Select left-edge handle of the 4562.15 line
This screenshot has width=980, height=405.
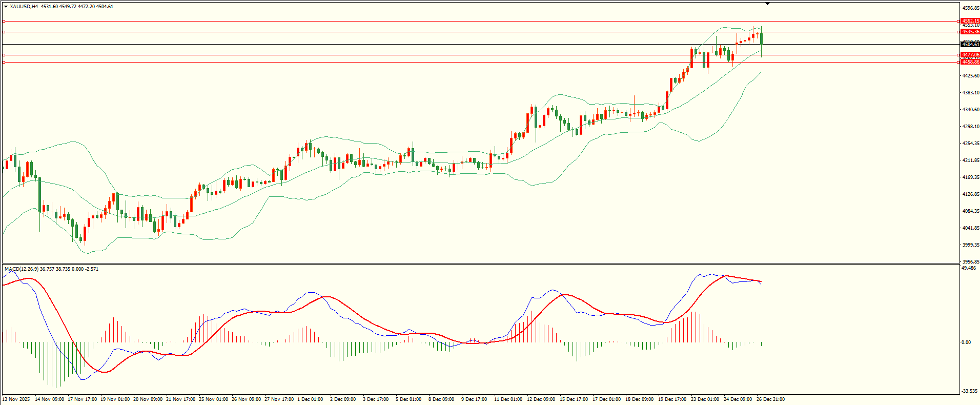tap(4, 21)
